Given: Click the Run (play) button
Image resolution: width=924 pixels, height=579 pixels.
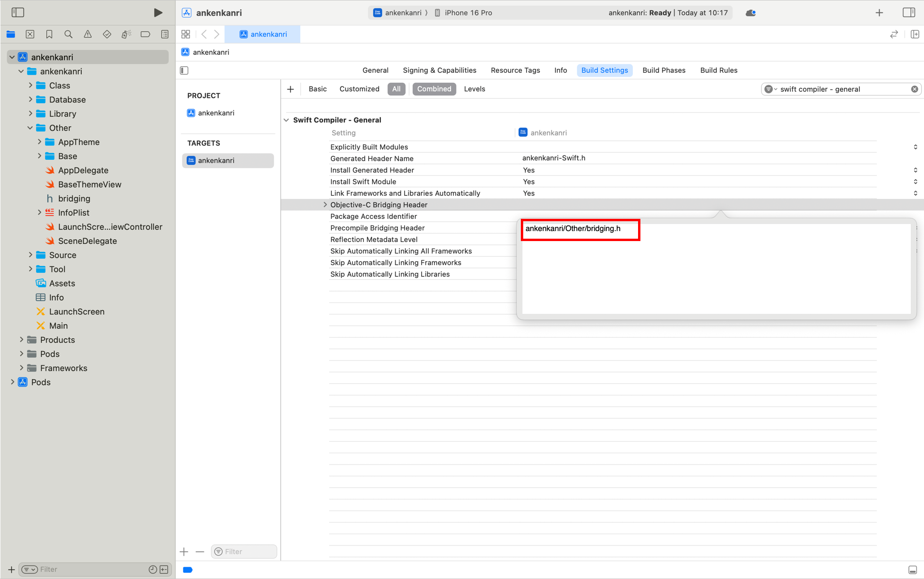Looking at the screenshot, I should coord(158,13).
